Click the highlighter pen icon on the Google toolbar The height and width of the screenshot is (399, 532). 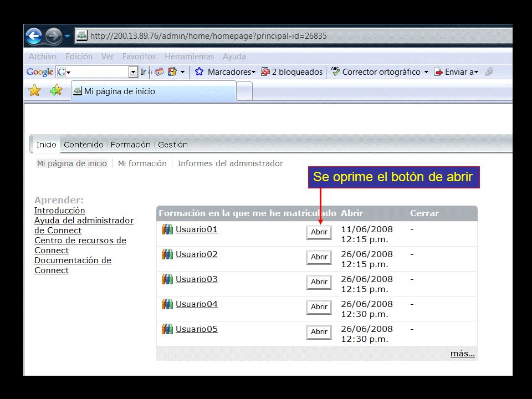489,71
